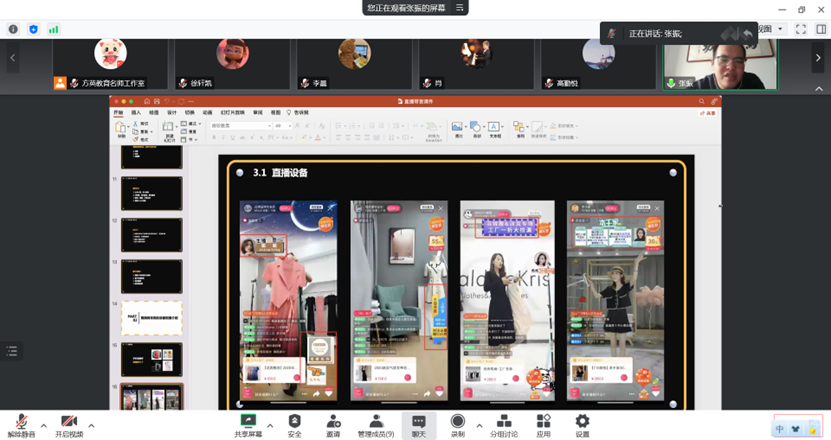Click the 邀请 invite icon
The height and width of the screenshot is (440, 831).
[333, 422]
